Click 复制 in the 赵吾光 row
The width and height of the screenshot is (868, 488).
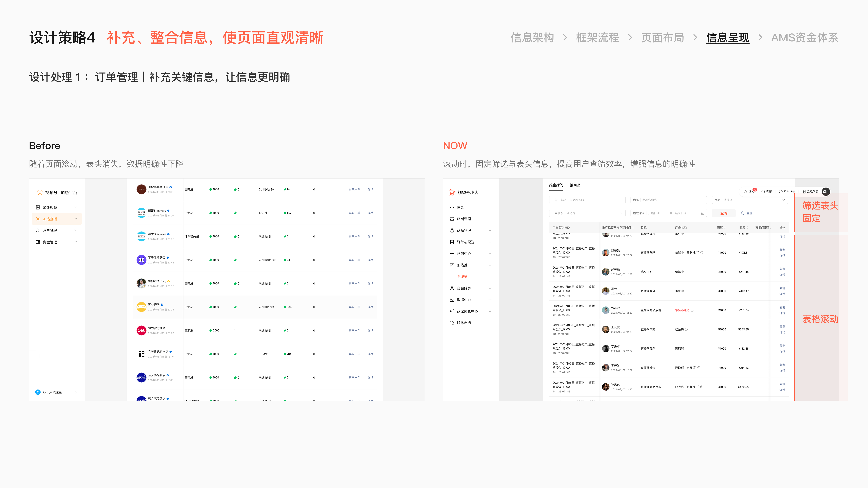(782, 250)
